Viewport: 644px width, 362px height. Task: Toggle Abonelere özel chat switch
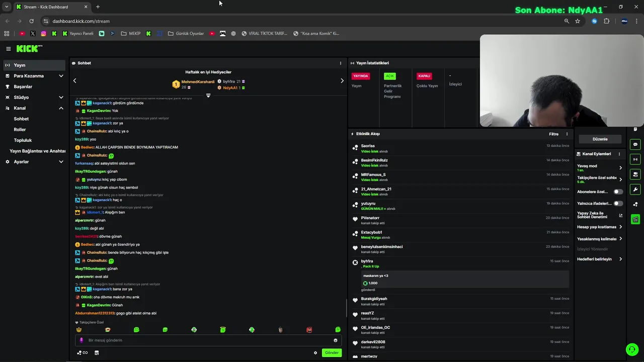618,192
